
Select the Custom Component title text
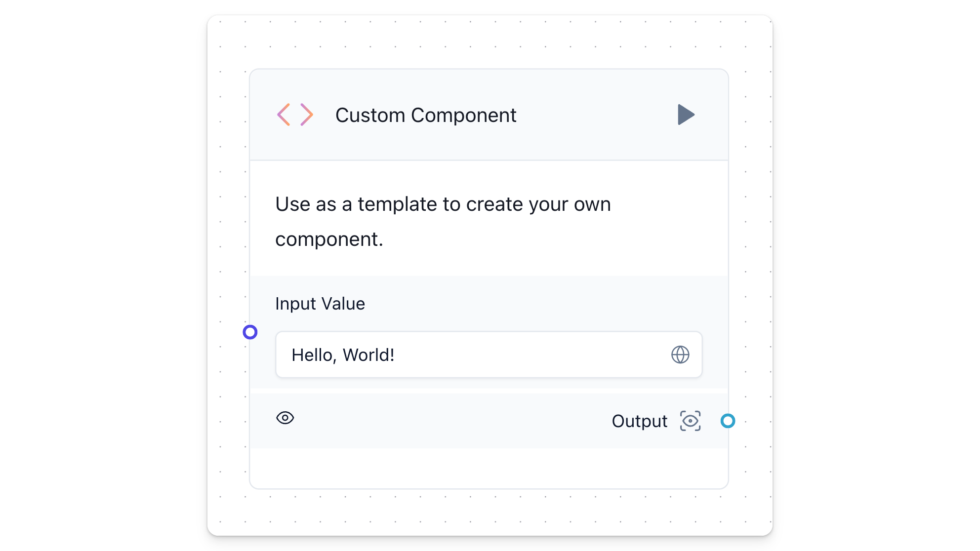pyautogui.click(x=425, y=116)
